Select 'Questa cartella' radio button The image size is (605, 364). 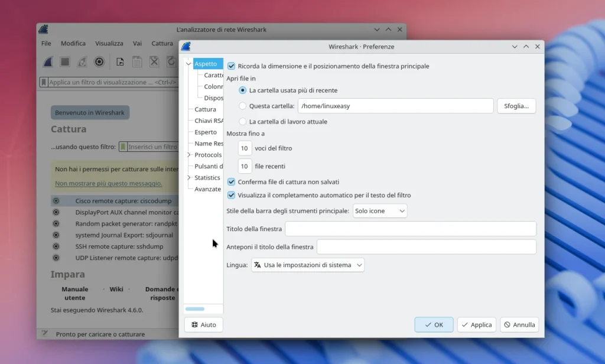coord(242,106)
